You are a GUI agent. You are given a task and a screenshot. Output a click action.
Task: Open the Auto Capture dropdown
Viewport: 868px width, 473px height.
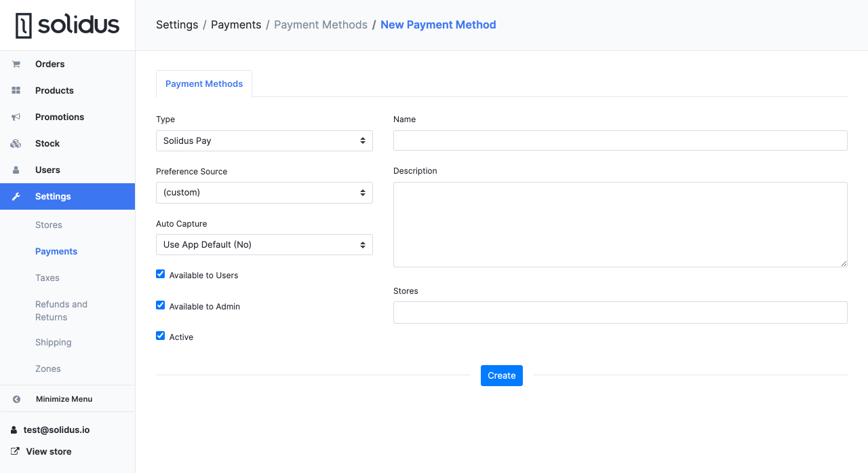[264, 244]
